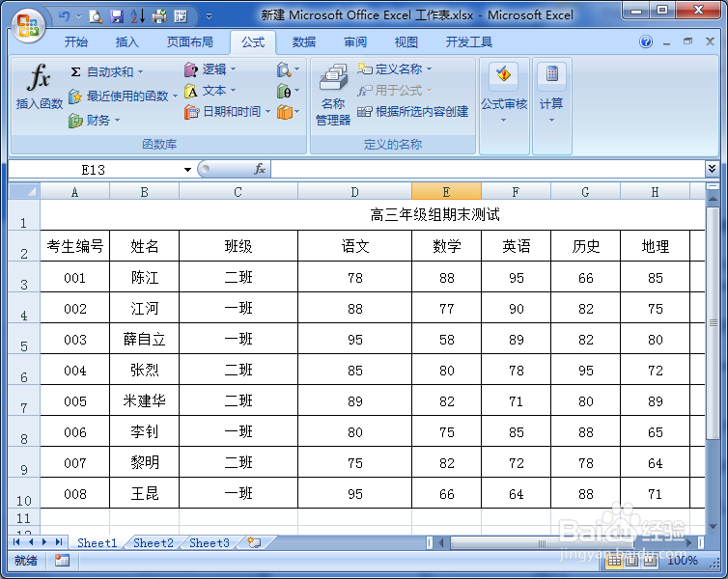Click the zoom level 100% indicator
This screenshot has height=579, width=728.
click(683, 561)
